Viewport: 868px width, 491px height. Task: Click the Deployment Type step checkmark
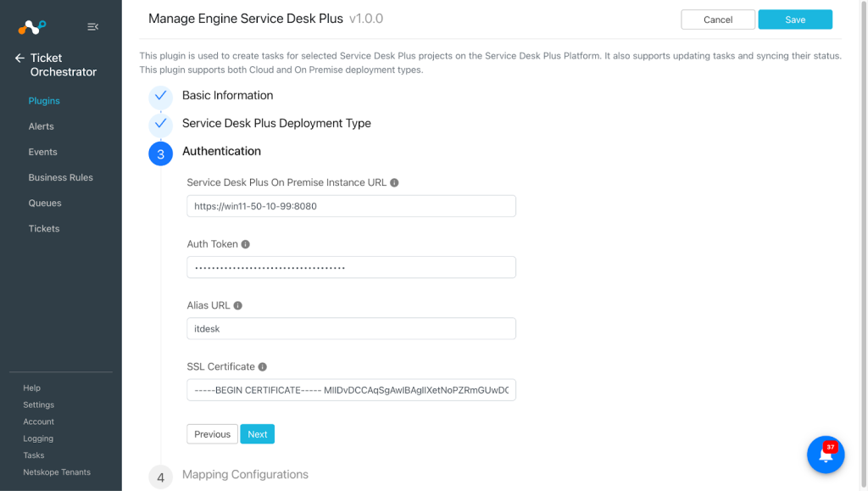tap(160, 124)
